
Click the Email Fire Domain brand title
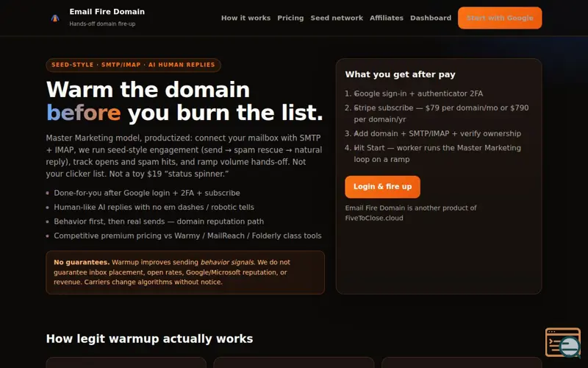[x=107, y=12]
